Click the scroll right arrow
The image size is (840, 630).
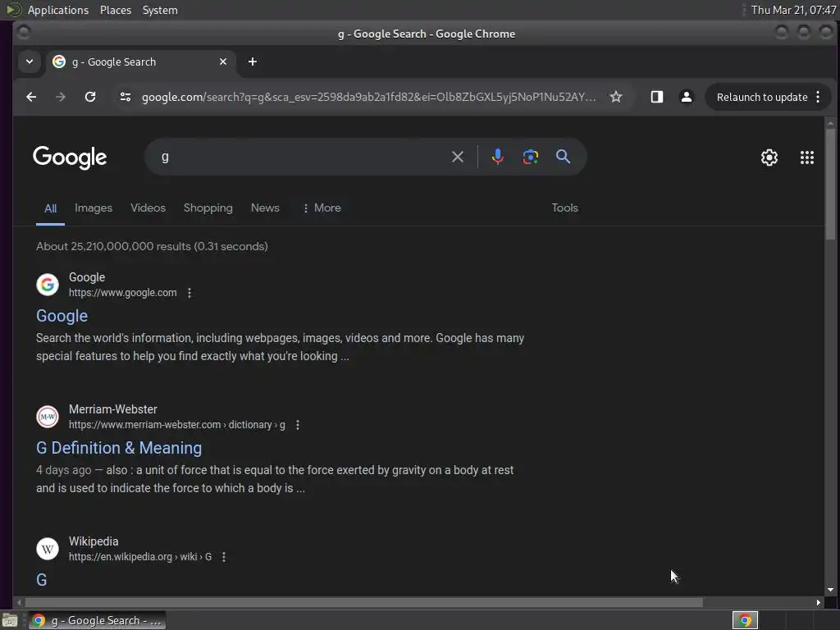tap(818, 603)
